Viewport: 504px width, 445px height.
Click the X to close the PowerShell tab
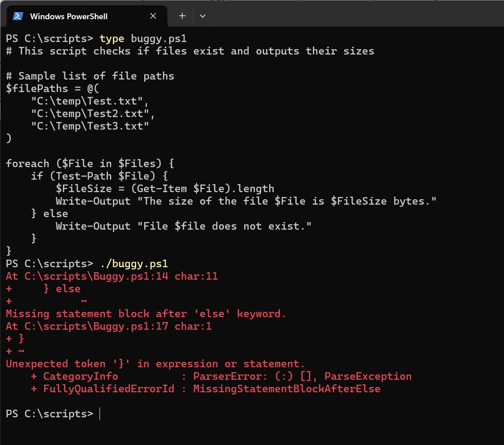coord(153,16)
